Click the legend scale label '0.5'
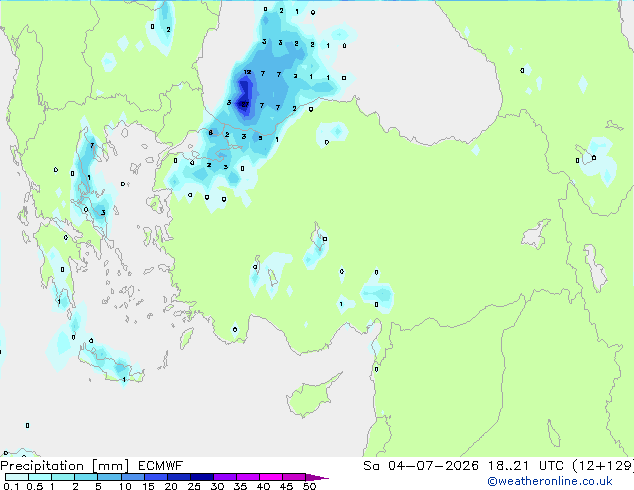Screen dimensions: 634x490 coord(35,486)
